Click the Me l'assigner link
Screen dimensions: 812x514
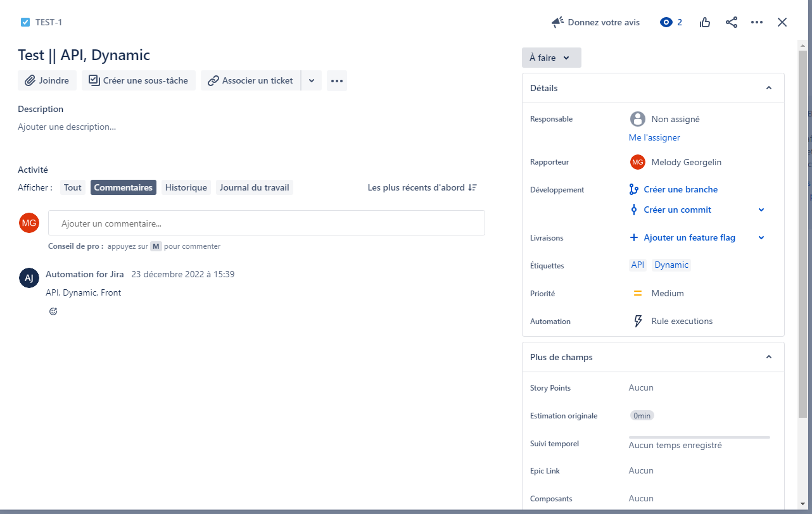(654, 137)
